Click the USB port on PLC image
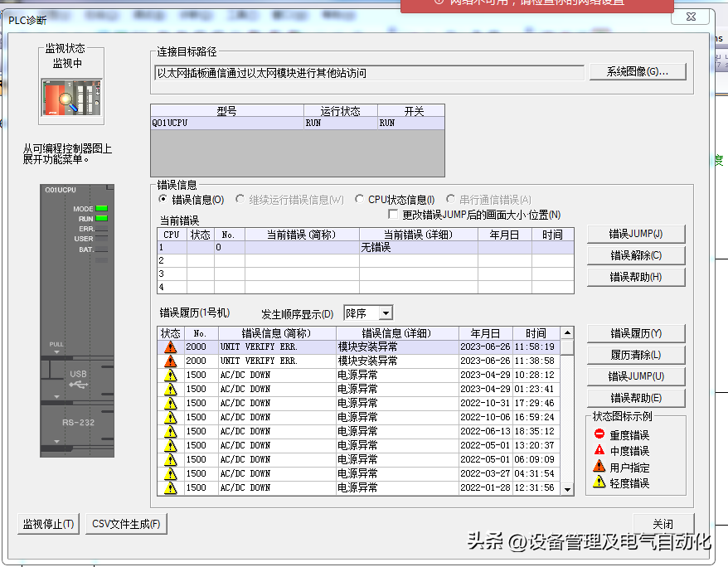This screenshot has height=567, width=728. [78, 380]
